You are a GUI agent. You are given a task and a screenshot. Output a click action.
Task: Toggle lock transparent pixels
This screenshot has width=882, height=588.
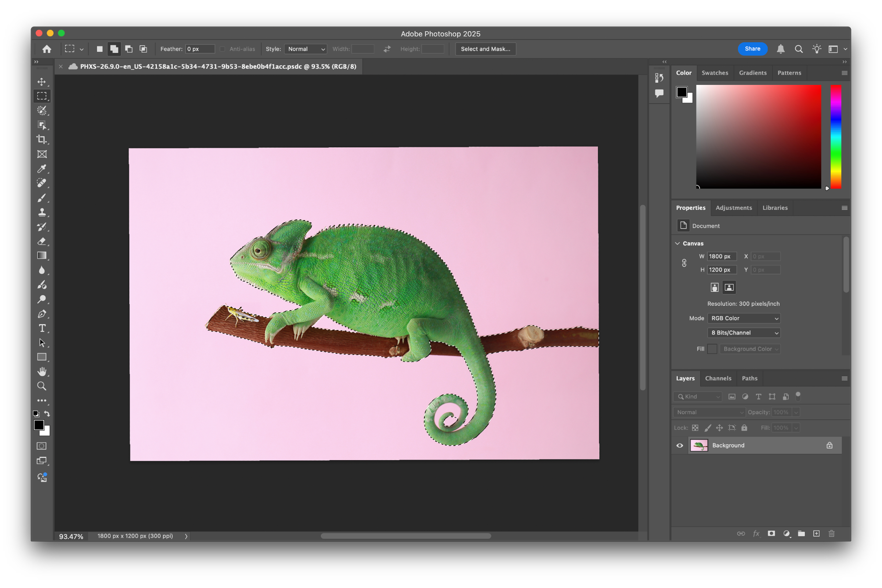click(696, 427)
